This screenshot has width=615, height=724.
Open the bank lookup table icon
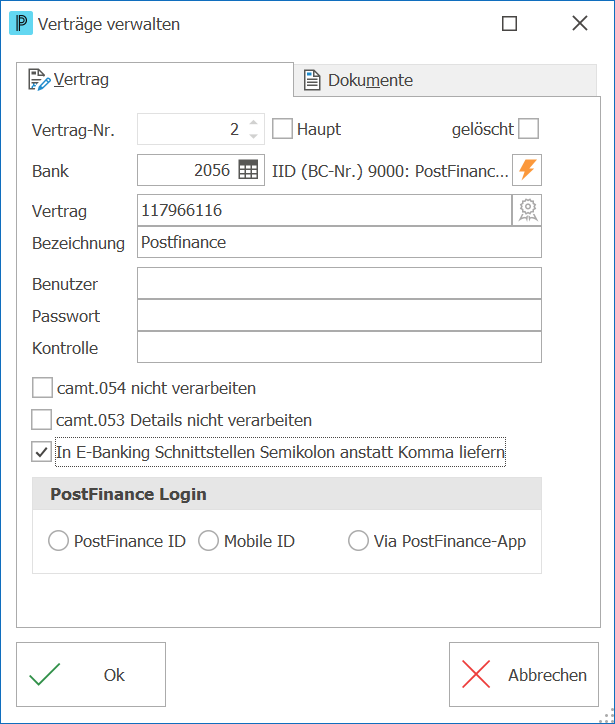[x=248, y=170]
